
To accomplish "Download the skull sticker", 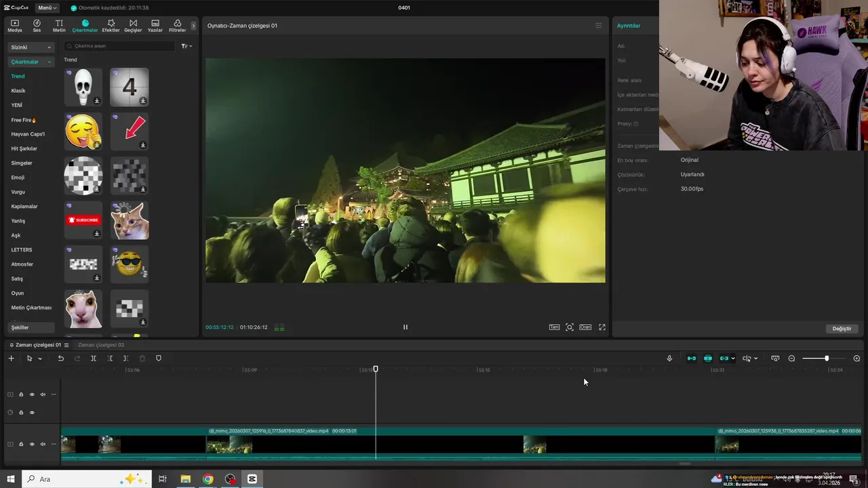I will click(97, 101).
